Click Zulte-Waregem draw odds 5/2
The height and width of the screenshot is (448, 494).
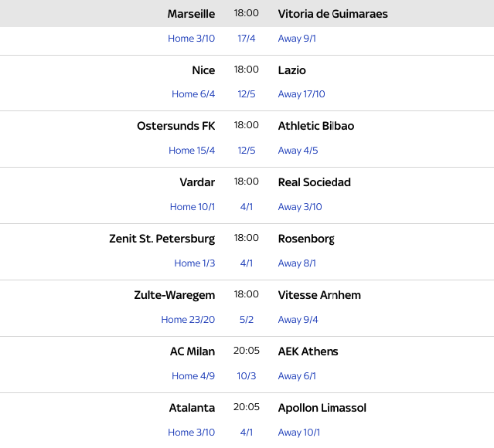point(247,320)
